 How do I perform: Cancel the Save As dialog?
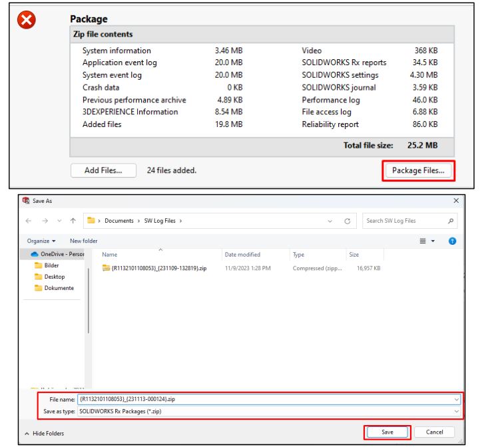click(433, 432)
